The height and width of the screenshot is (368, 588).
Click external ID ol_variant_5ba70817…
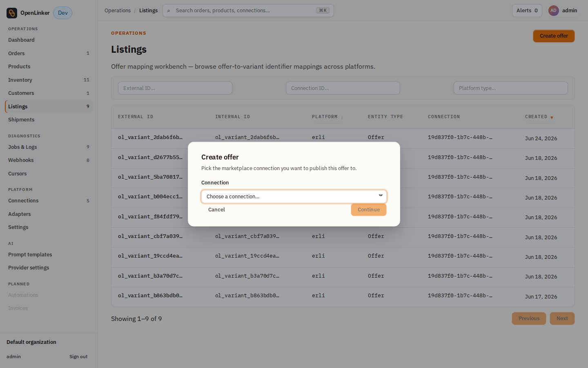(150, 177)
